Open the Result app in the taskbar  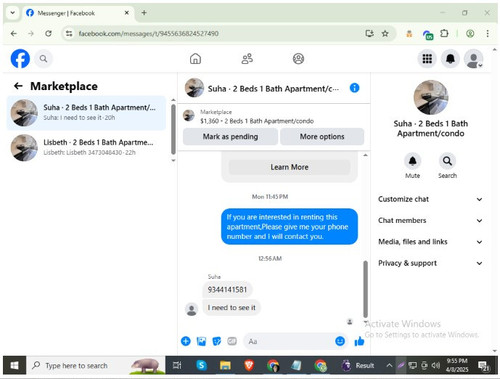[358, 365]
